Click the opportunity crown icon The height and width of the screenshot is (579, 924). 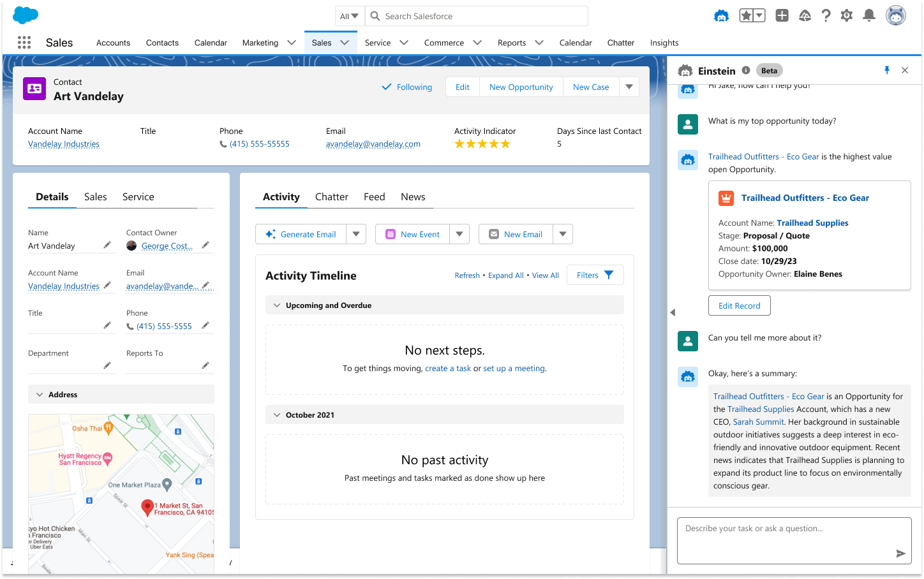(x=726, y=198)
